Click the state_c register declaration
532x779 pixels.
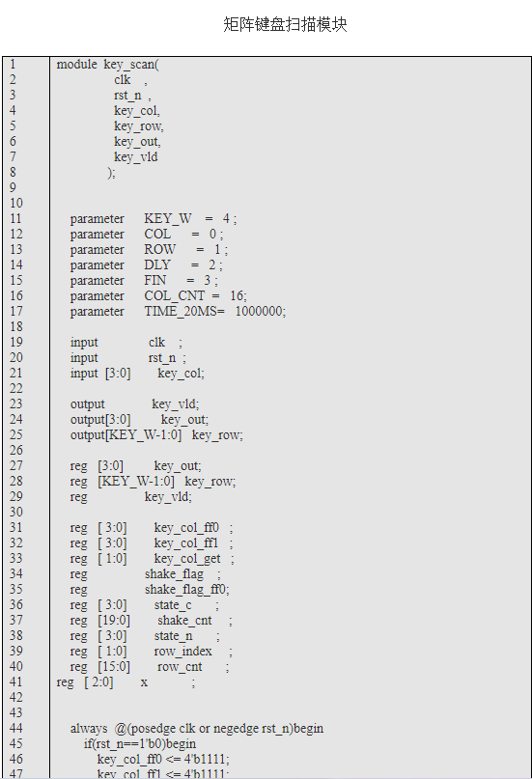145,604
